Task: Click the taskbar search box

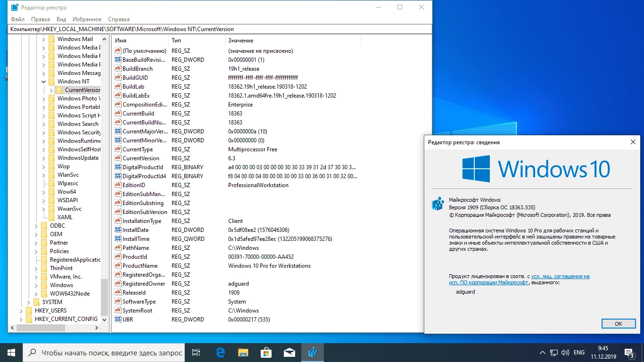Action: (x=104, y=353)
